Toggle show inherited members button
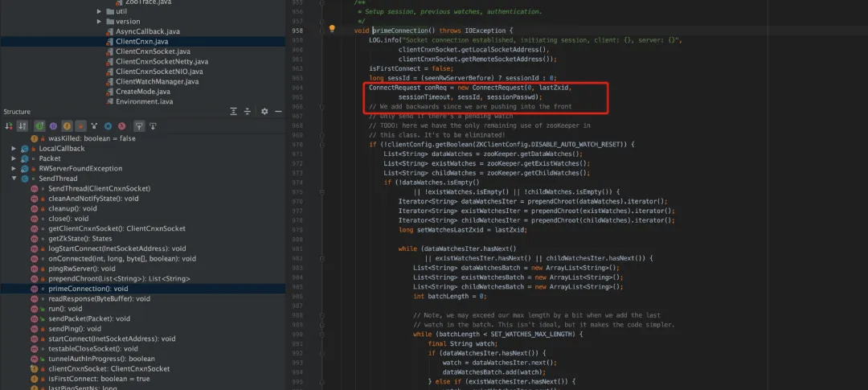This screenshot has height=390, width=868. click(40, 126)
